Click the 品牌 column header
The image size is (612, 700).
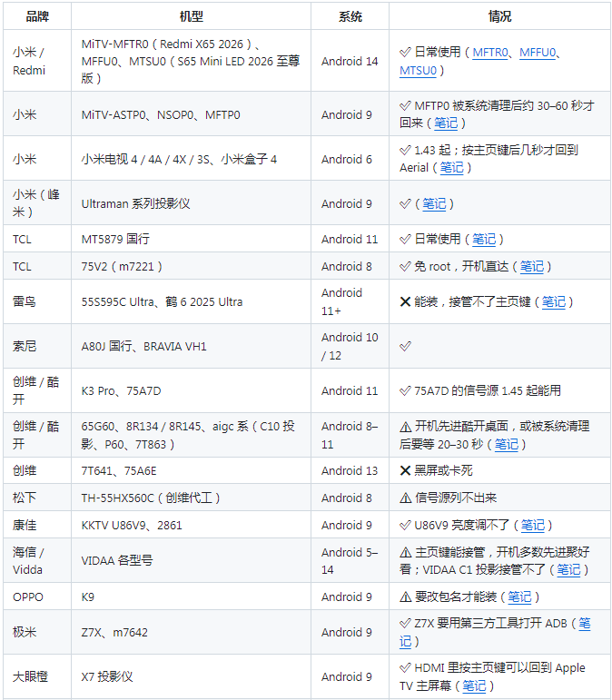[x=37, y=16]
